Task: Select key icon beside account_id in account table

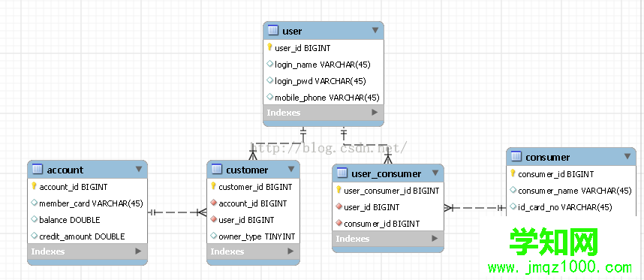Action: click(34, 186)
